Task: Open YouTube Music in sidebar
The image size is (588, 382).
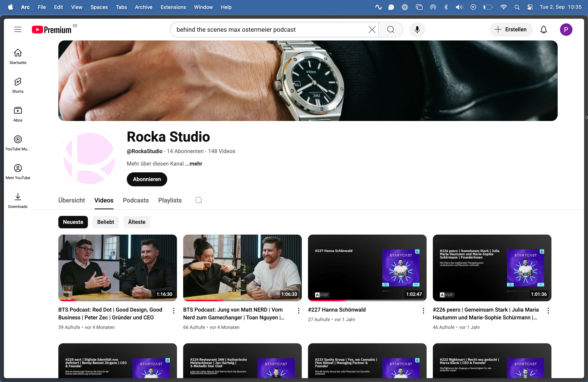Action: pyautogui.click(x=18, y=143)
